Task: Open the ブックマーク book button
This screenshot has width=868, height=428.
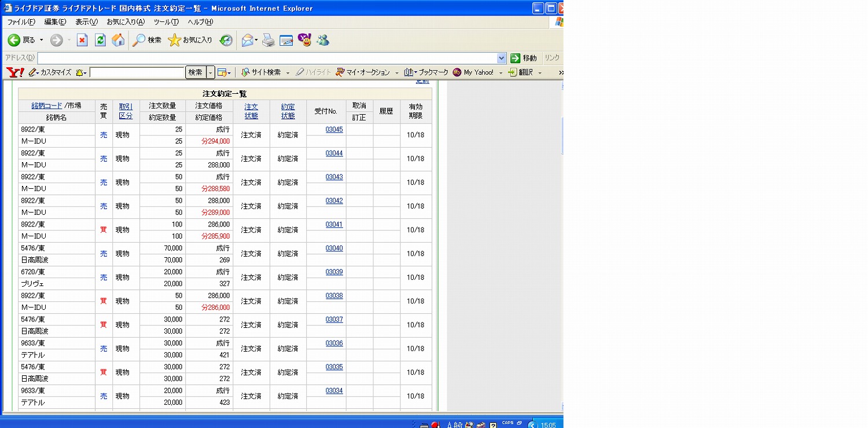Action: coord(426,72)
